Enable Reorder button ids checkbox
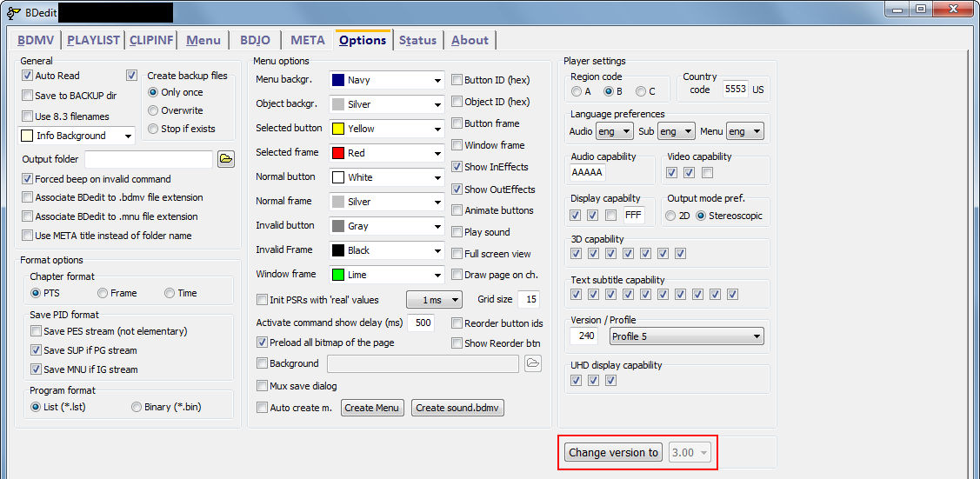The width and height of the screenshot is (980, 479). click(457, 323)
